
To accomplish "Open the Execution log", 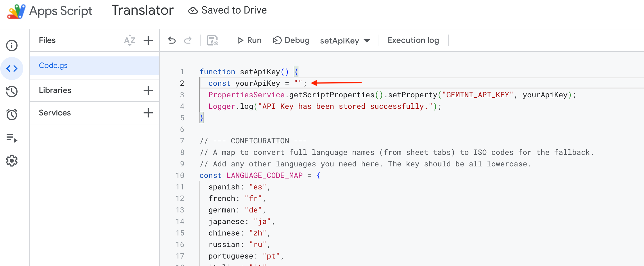I will (413, 40).
